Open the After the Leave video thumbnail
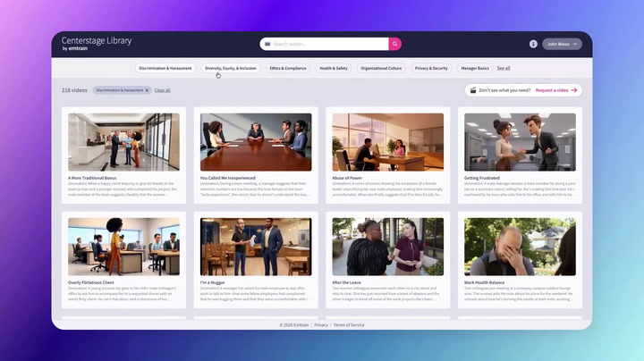The image size is (644, 361). click(387, 247)
